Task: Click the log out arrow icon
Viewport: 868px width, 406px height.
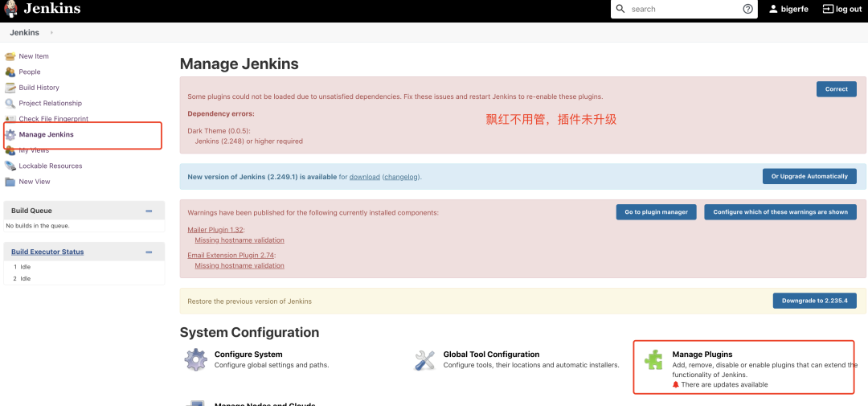Action: 828,9
